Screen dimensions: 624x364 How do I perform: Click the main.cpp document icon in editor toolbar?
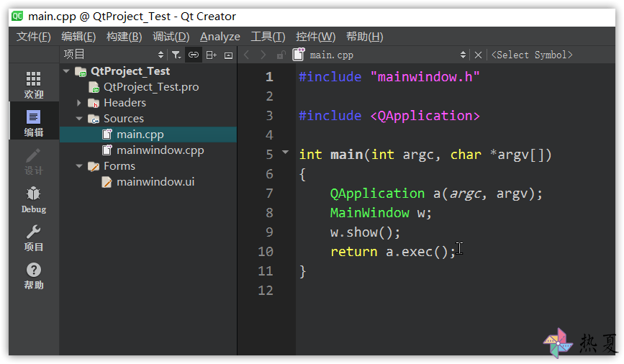click(x=299, y=54)
